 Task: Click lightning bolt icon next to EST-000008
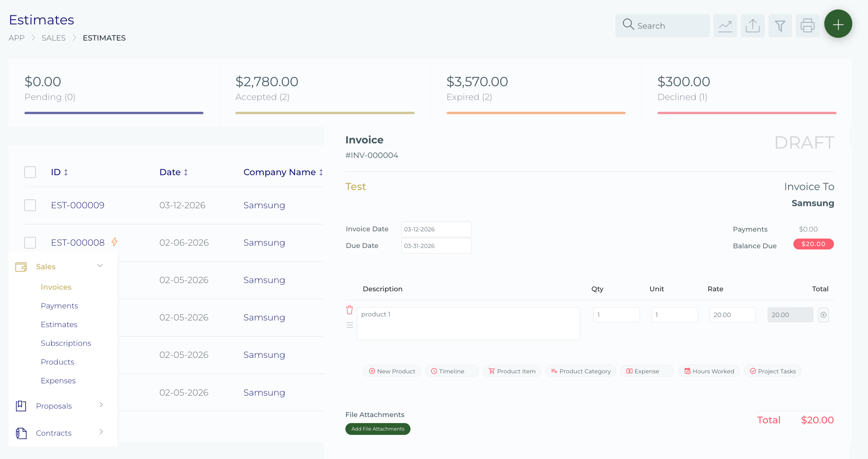(115, 242)
